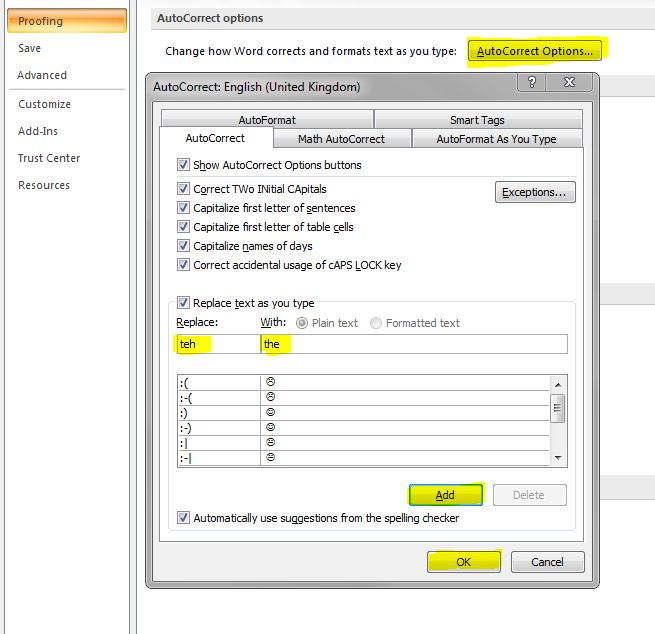Select Resources in the sidebar
The image size is (655, 634).
[44, 185]
